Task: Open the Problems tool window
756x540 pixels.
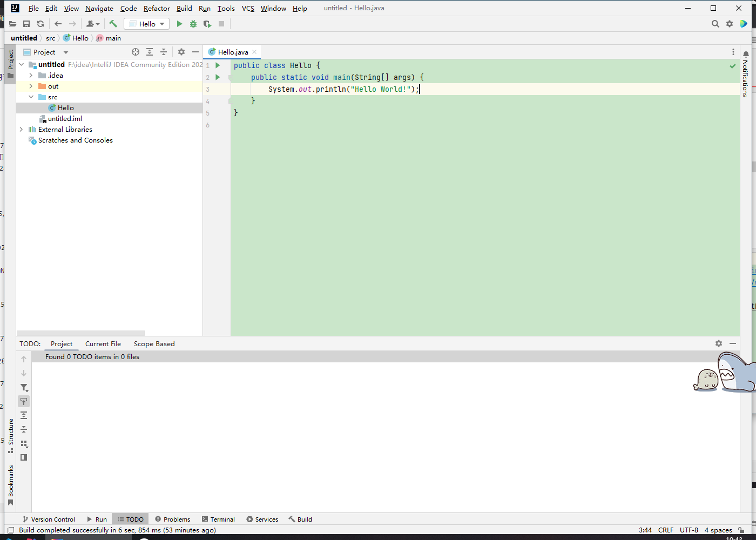Action: coord(173,519)
